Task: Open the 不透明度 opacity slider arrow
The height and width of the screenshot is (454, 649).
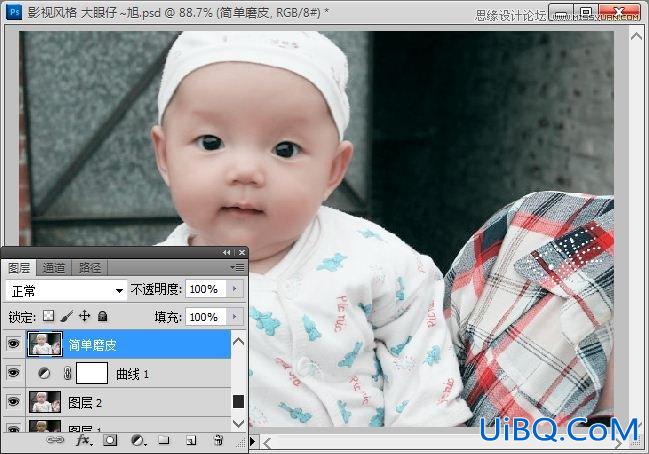Action: coord(235,289)
